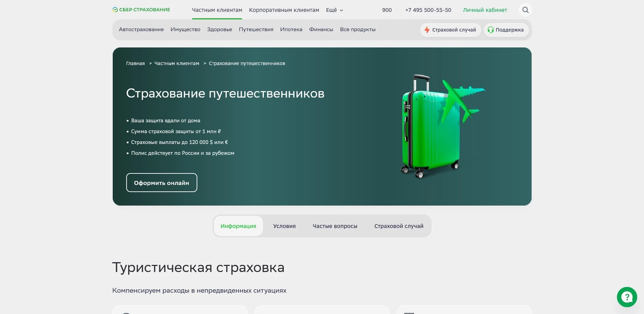Select the active Информация tab
644x314 pixels.
click(x=238, y=226)
